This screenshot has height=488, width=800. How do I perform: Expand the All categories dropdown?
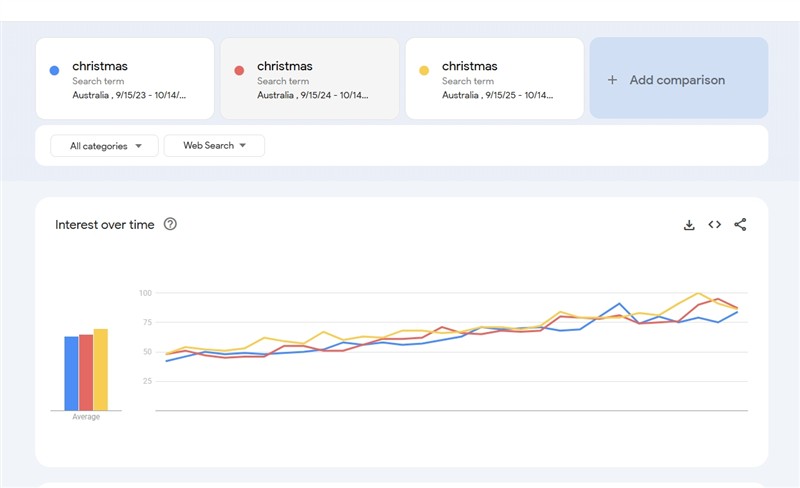104,146
